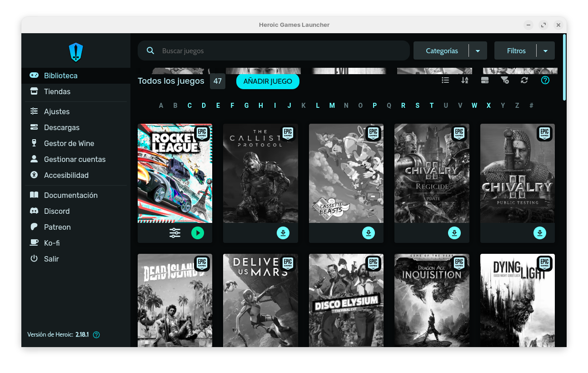Open the Cassette Beasts game cover
This screenshot has height=373, width=588.
(346, 173)
